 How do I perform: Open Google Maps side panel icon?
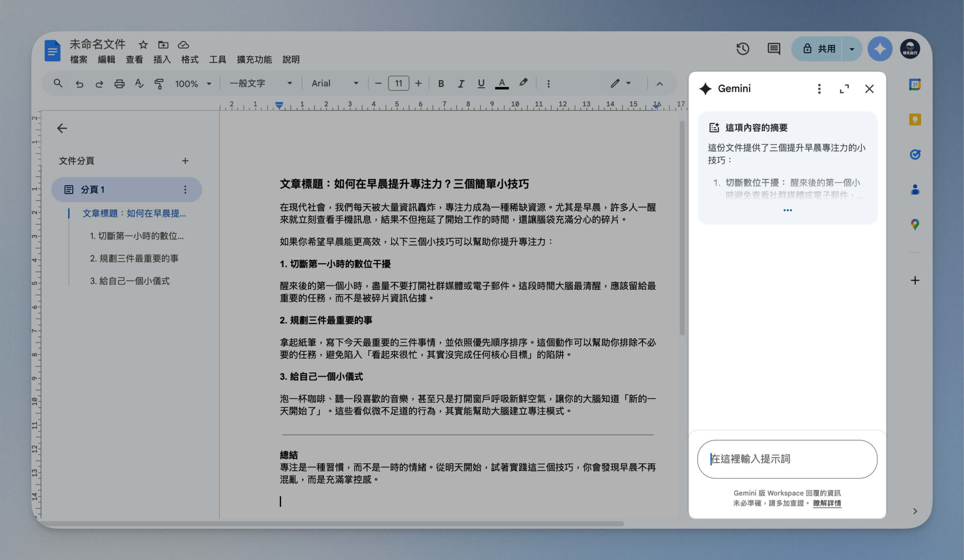coord(915,224)
